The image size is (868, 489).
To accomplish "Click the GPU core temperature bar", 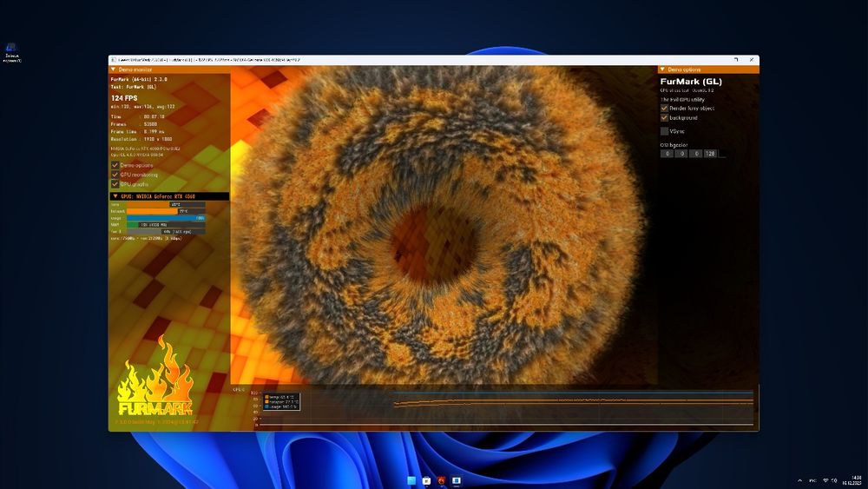I will [166, 204].
